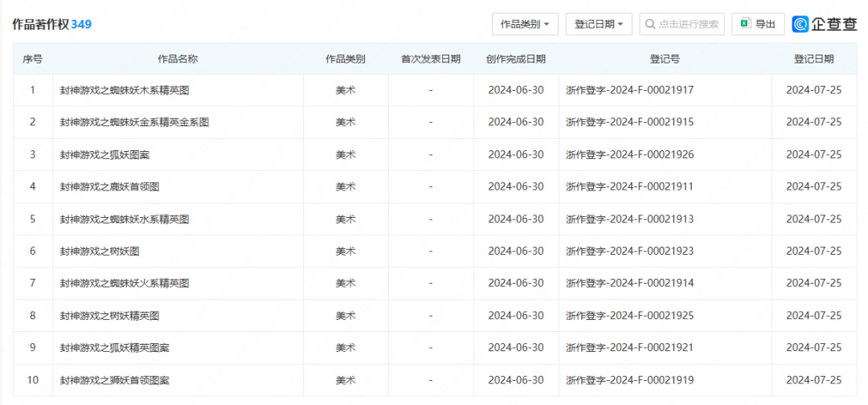Click the 作品名称 column header

click(x=178, y=59)
